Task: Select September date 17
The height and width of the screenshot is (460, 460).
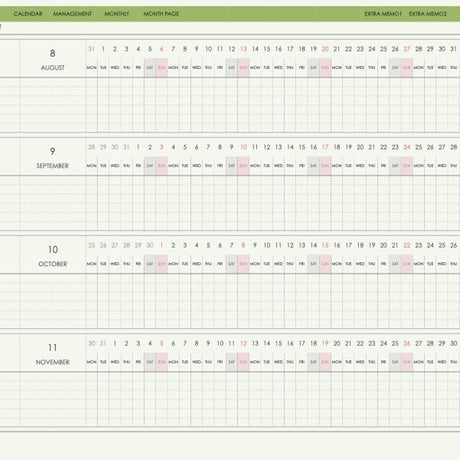Action: tap(325, 147)
